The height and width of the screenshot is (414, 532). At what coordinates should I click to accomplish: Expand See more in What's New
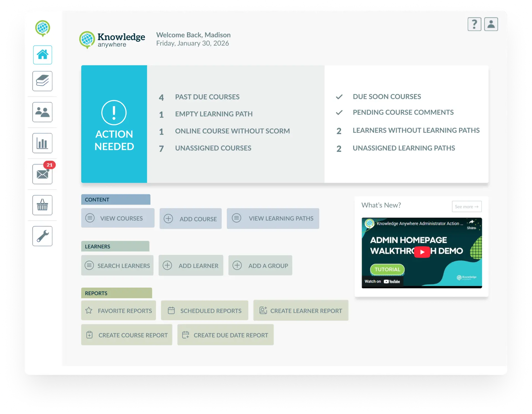click(x=467, y=207)
